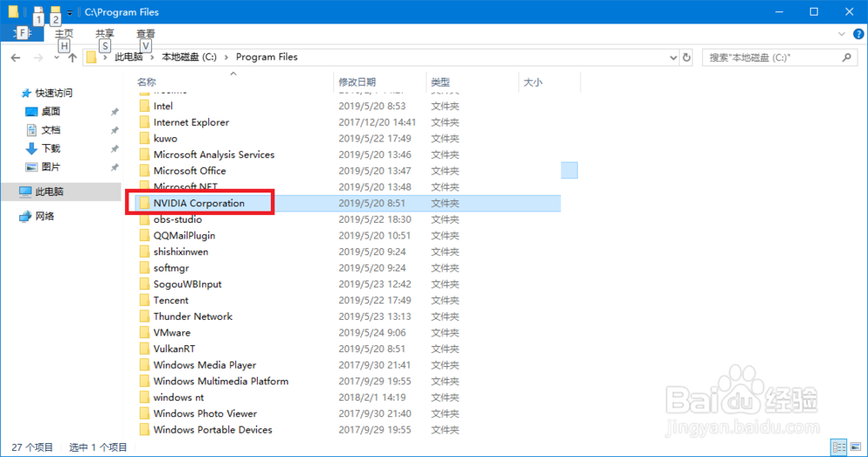The height and width of the screenshot is (457, 868).
Task: Click the Back navigation arrow
Action: coord(16,57)
